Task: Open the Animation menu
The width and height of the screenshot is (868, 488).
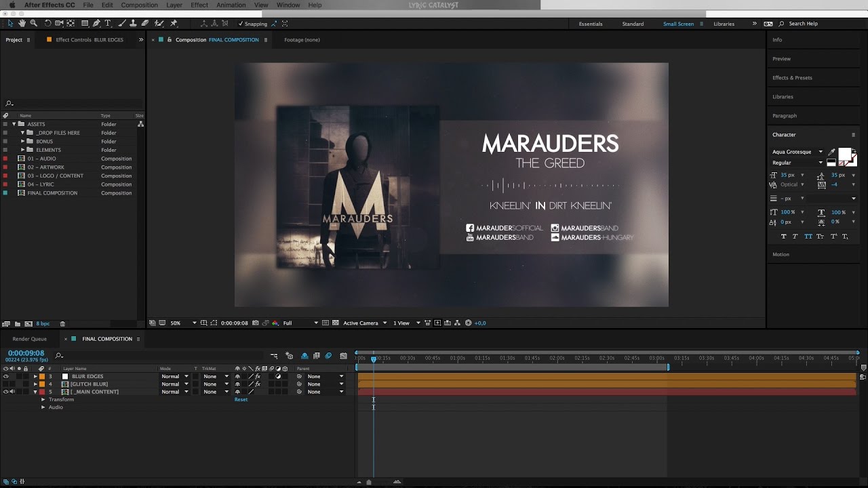Action: tap(231, 5)
